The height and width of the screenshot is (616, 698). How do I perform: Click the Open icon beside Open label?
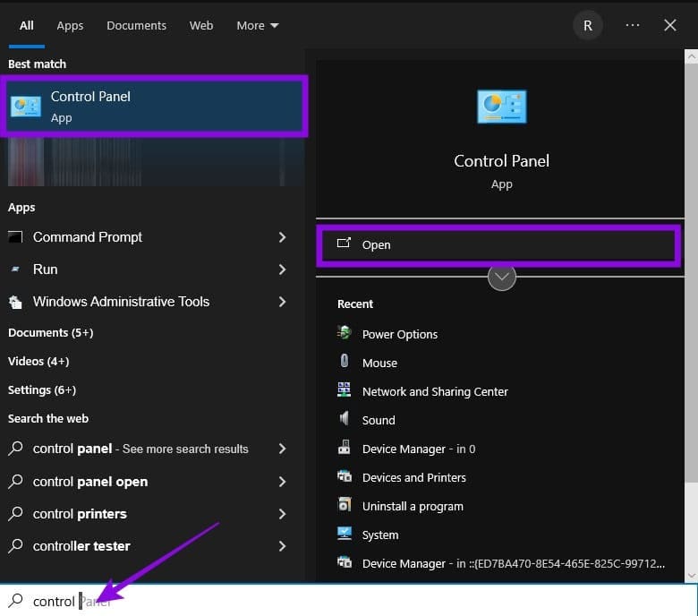(344, 244)
